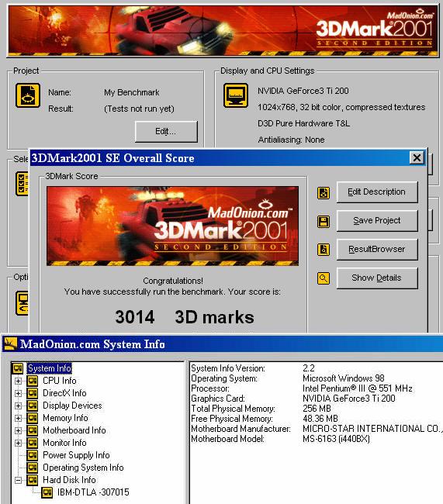Viewport: 443px width, 504px height.
Task: Click the '256 MB' total memory value
Action: pos(317,409)
